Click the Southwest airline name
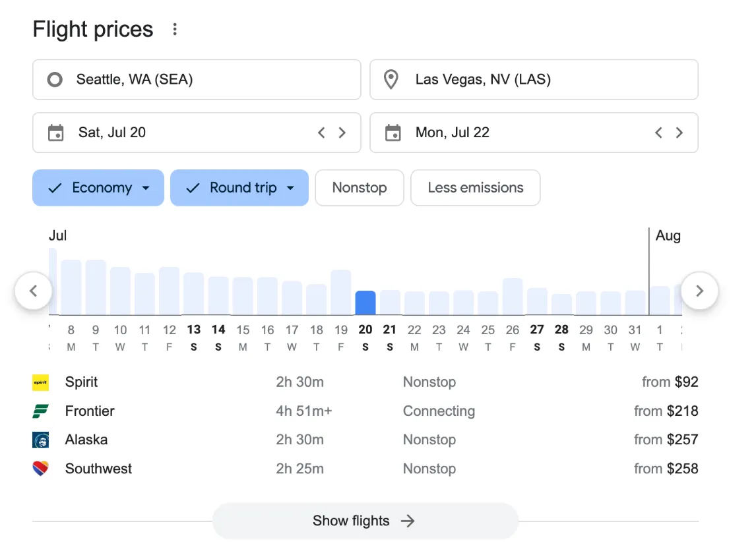Screen dimensions: 756x555 [98, 469]
